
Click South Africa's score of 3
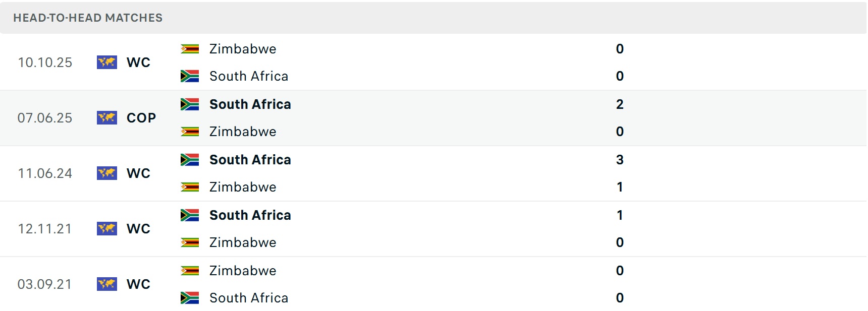[x=620, y=160]
